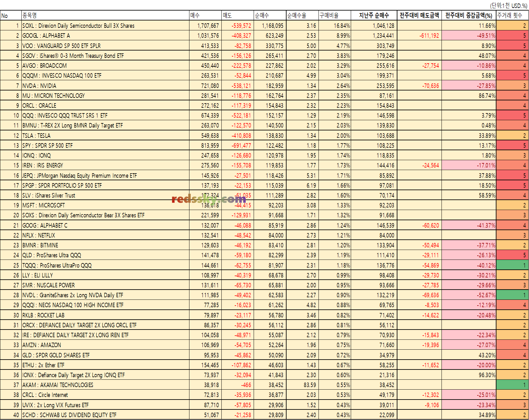Select the ORCX DEFIANCE 2X LONG ORCL cell
Image resolution: width=529 pixels, height=420 pixels.
105,325
